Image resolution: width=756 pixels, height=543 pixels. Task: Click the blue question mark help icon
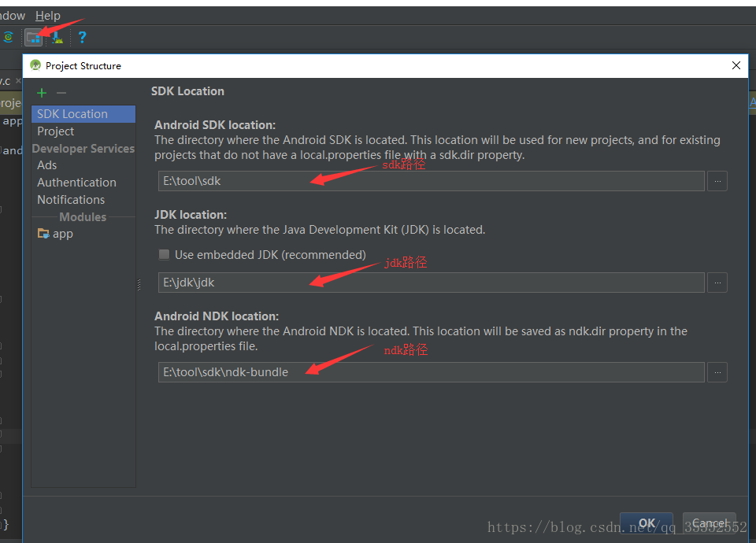83,37
